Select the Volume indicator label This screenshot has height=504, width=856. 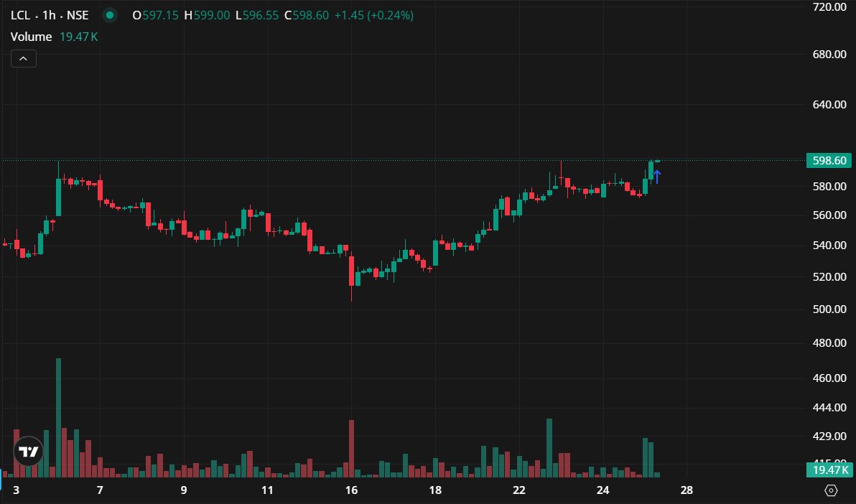31,37
